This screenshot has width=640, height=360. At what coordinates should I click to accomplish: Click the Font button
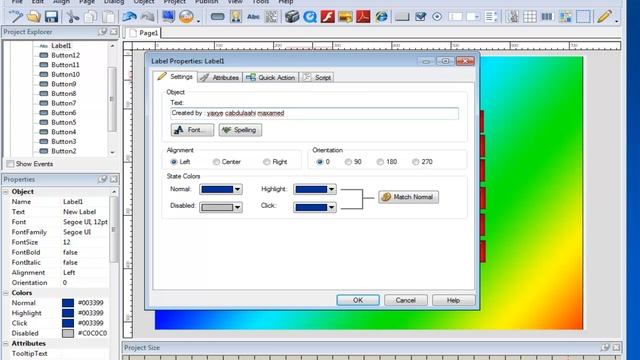pos(192,130)
